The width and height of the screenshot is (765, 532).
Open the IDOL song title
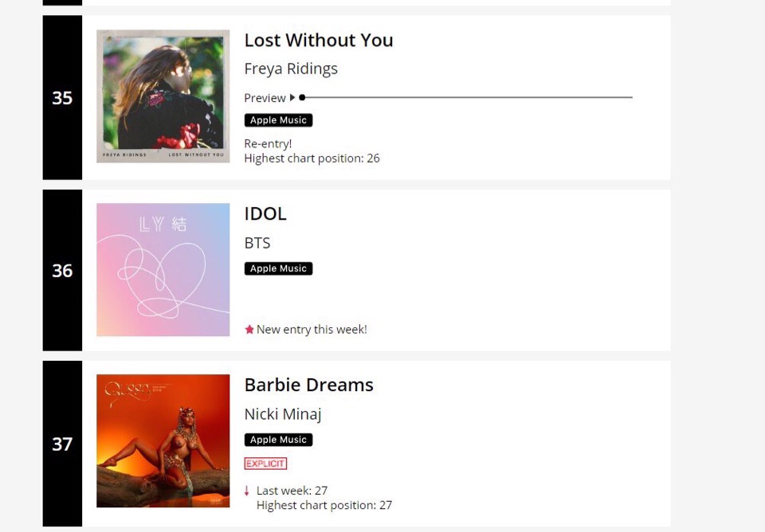(265, 213)
